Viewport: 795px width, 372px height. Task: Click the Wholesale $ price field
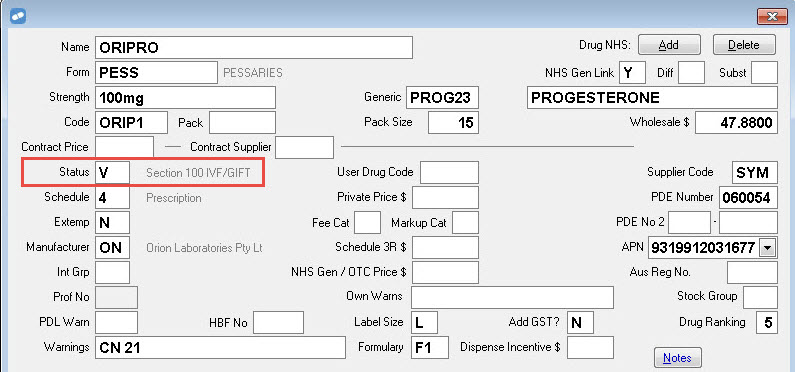tap(736, 123)
